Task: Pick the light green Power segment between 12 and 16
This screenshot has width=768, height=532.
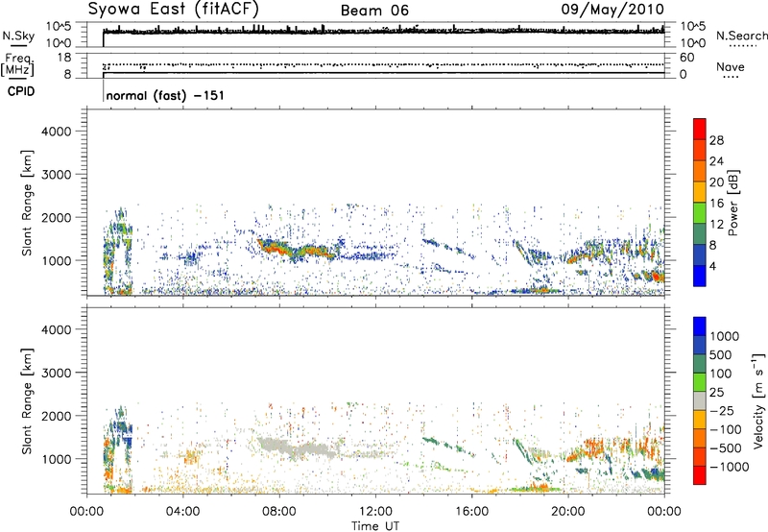Action: (700, 213)
